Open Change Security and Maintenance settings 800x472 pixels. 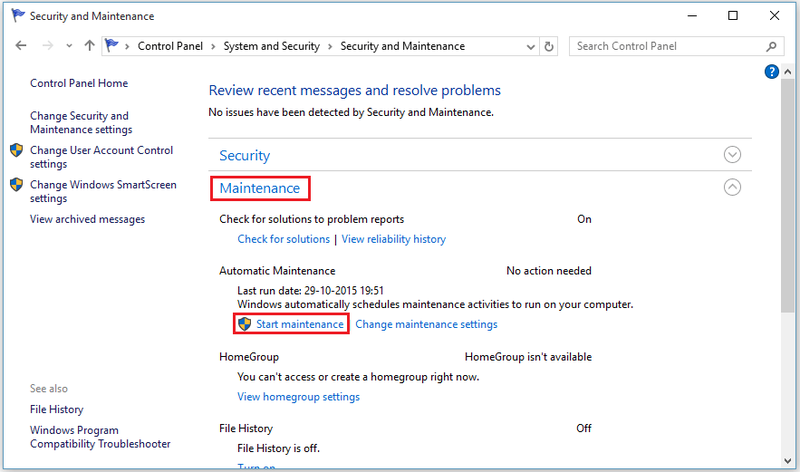81,122
